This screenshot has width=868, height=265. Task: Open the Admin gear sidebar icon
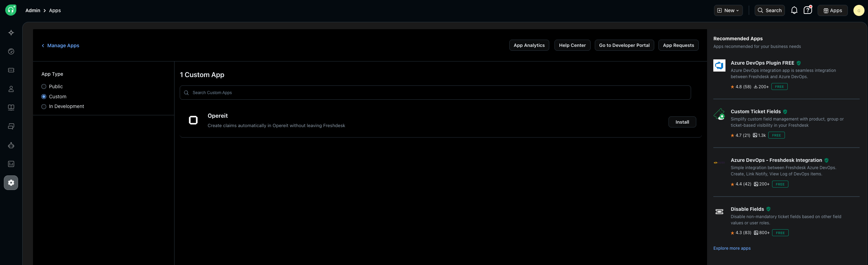11,183
